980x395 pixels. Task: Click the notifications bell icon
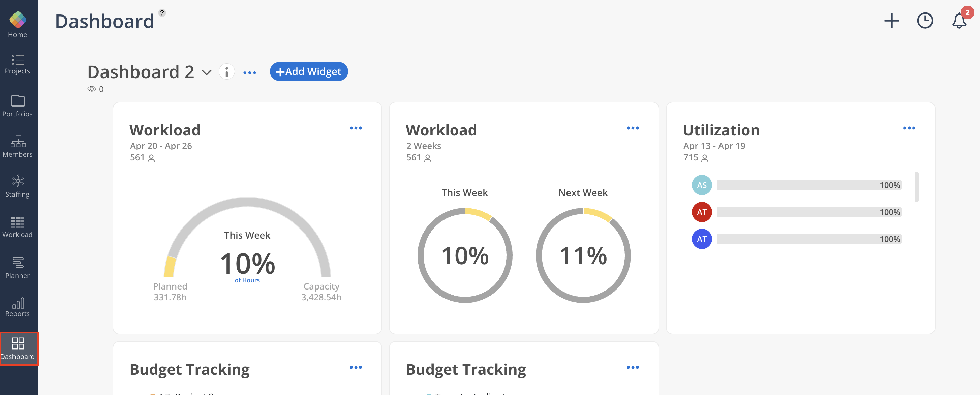tap(959, 21)
